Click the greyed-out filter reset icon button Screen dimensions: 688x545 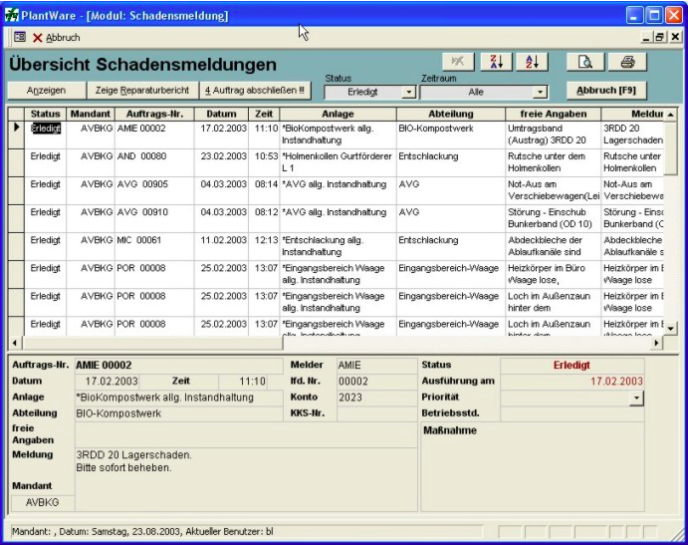click(x=458, y=62)
